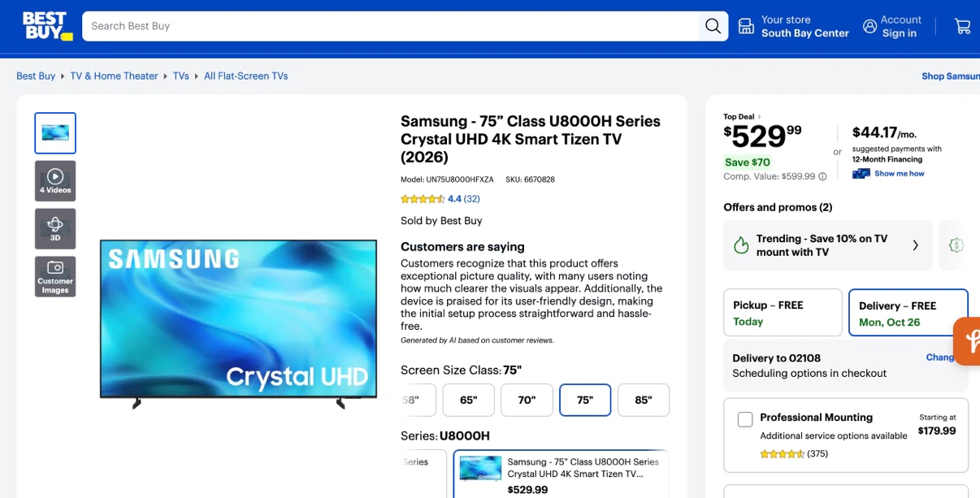Open the Customer Images thumbnail
The image size is (980, 498).
(x=55, y=277)
